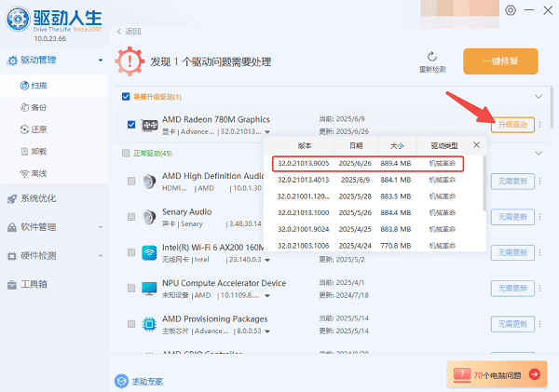Uncheck the 需要升级驱动 group checkbox
The image size is (559, 392).
pos(127,97)
